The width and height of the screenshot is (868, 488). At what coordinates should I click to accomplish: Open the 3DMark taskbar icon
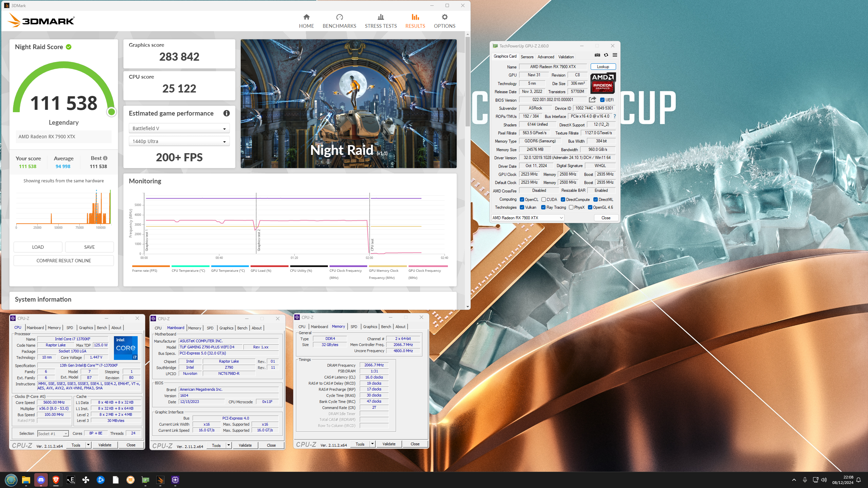160,480
